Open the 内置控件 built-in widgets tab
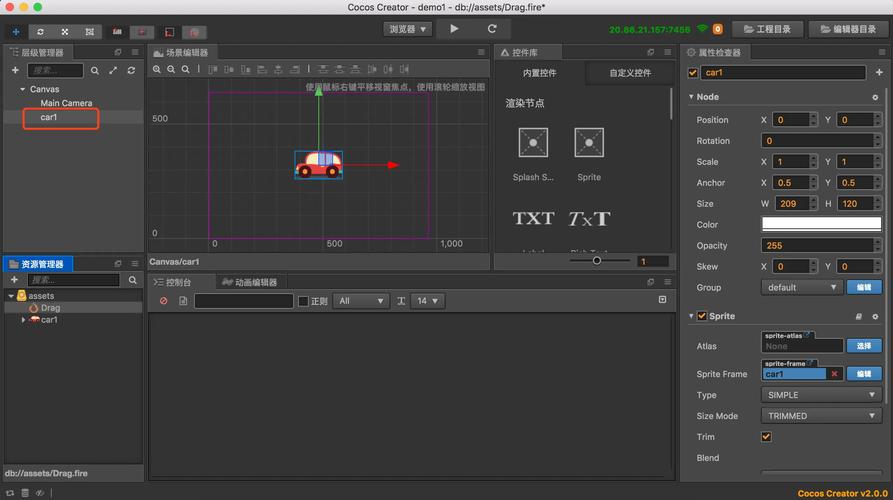This screenshot has width=893, height=500. (x=539, y=73)
